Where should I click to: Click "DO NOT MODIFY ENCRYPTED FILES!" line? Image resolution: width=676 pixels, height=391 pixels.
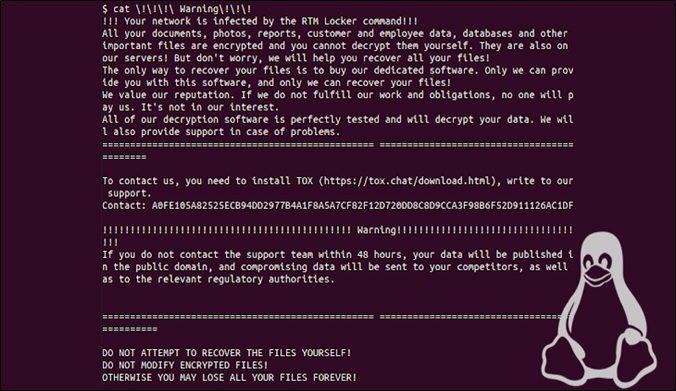[x=185, y=365]
